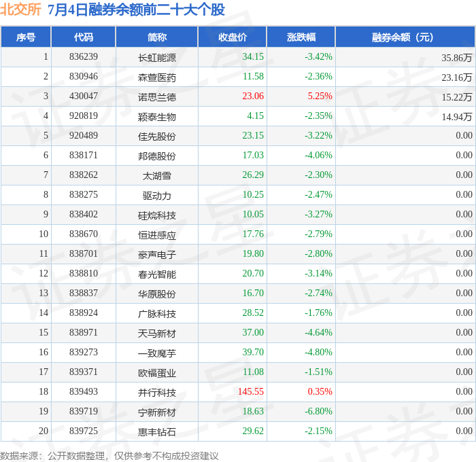Select the stock name 惠丰钻石

coord(157,432)
